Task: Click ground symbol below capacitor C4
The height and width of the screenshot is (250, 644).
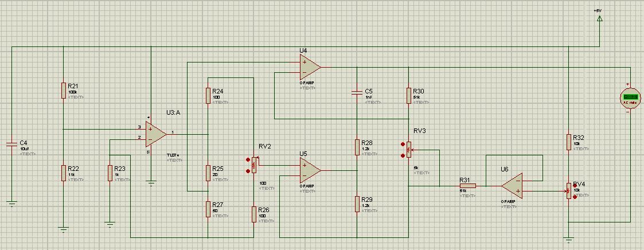Action: pyautogui.click(x=11, y=203)
